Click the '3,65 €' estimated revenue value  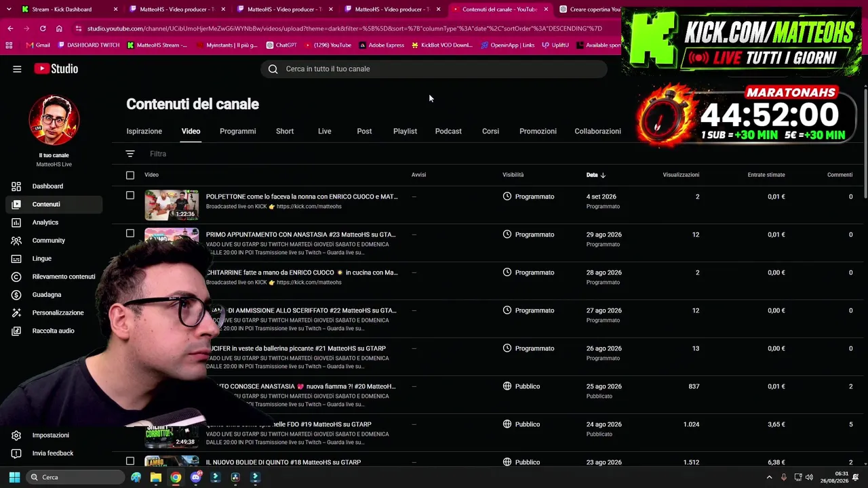pyautogui.click(x=776, y=424)
